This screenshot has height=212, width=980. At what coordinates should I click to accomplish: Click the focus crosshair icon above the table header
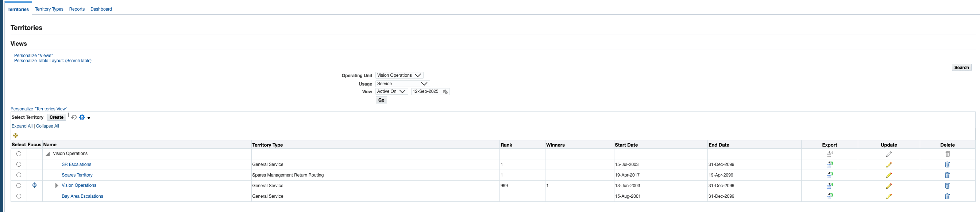click(x=16, y=135)
